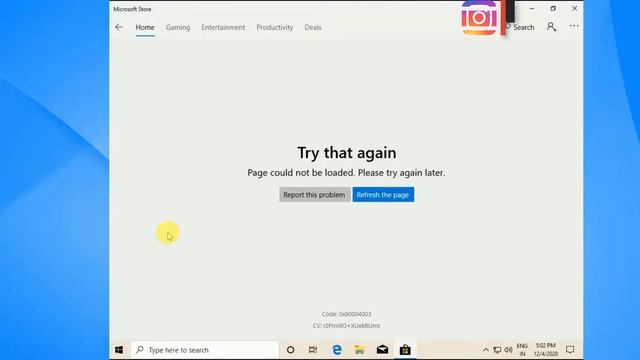Click the Try that again heading
The image size is (640, 360).
[347, 153]
